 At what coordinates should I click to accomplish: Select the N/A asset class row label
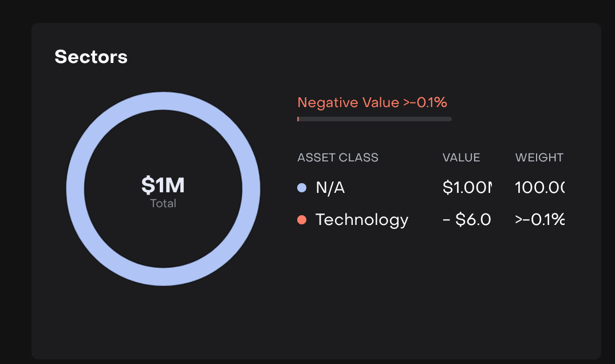click(330, 188)
